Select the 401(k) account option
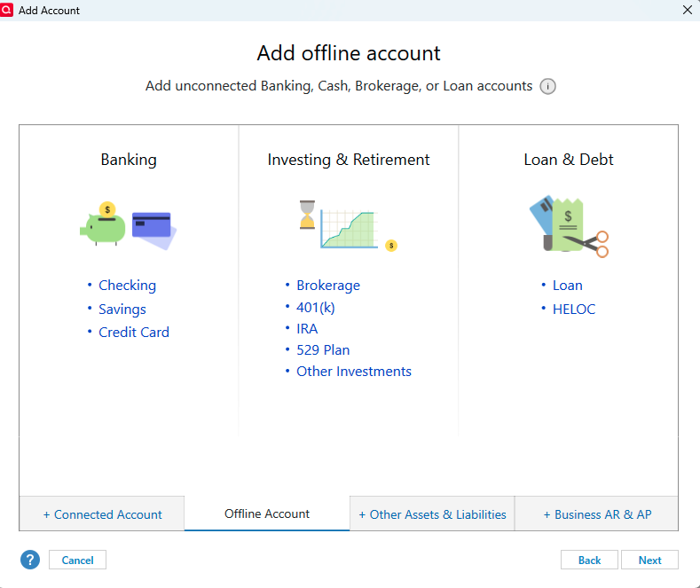Viewport: 700px width, 588px height. (316, 308)
